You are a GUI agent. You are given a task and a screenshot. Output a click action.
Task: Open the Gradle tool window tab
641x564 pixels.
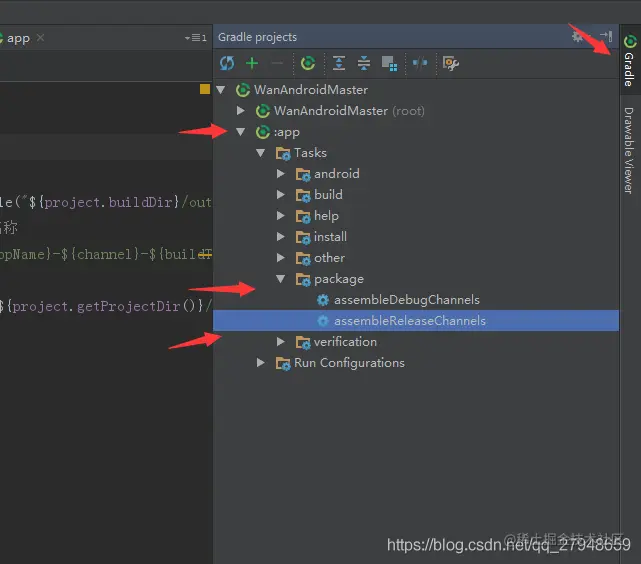point(630,60)
